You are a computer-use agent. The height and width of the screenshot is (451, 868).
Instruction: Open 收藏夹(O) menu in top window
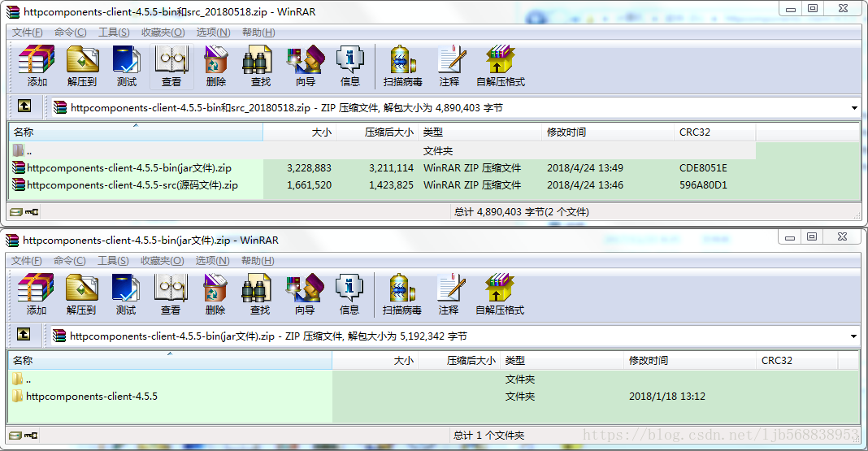pos(163,32)
